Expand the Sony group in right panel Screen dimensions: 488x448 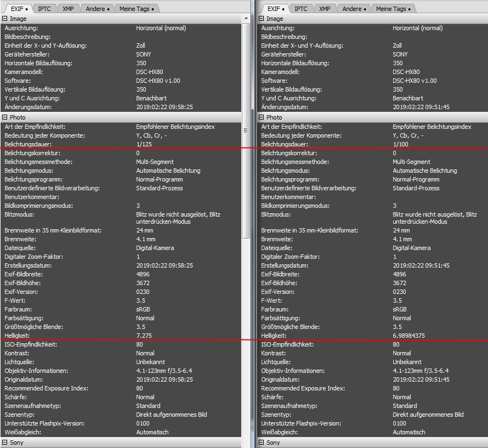tap(261, 442)
